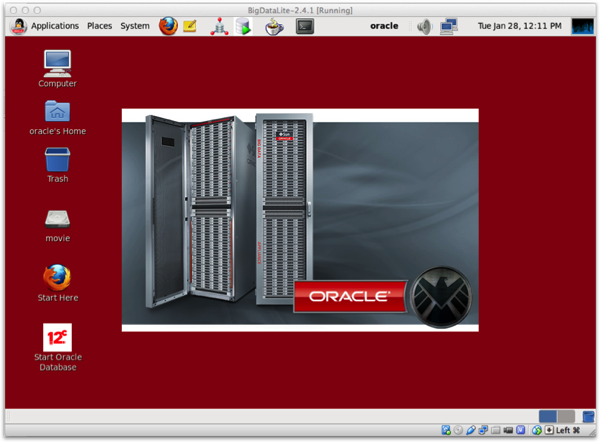Open the System menu
The image size is (600, 442).
pyautogui.click(x=135, y=26)
